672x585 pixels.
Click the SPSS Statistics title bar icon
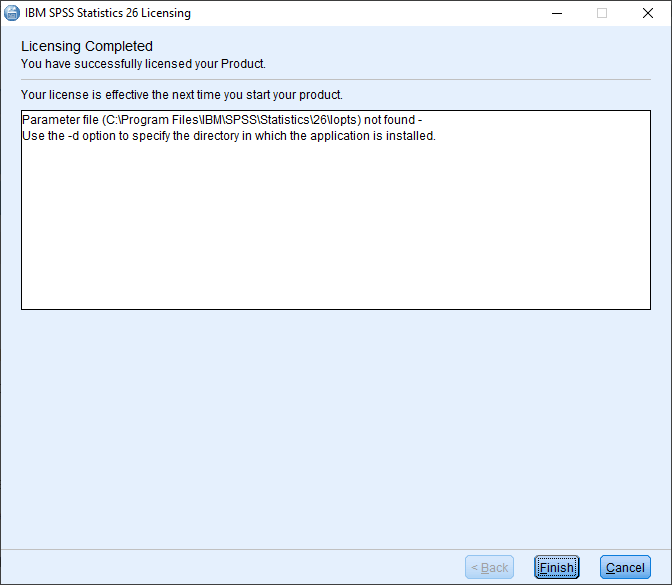[x=12, y=13]
